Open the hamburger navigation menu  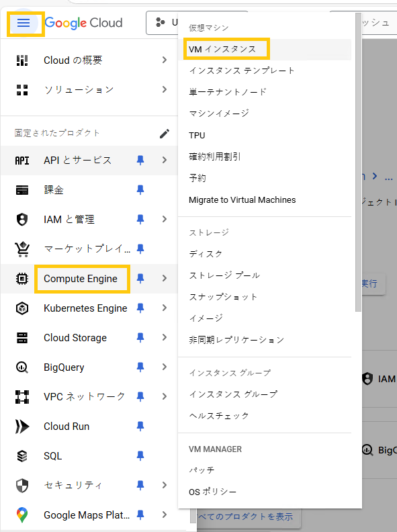point(24,23)
